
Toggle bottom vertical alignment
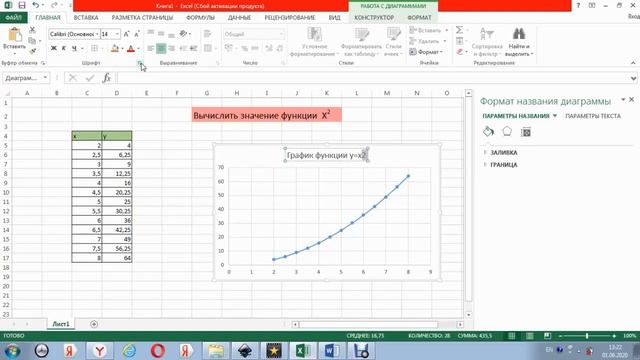[x=171, y=34]
